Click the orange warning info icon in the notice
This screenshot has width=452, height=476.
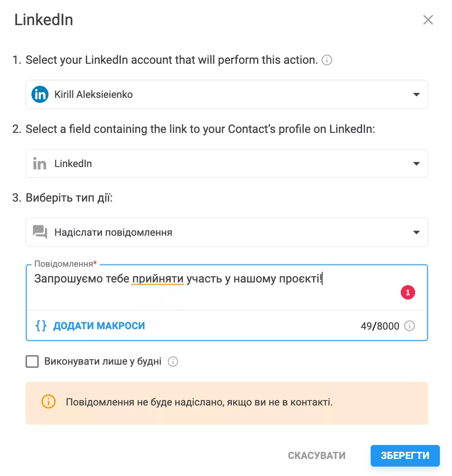coord(49,401)
